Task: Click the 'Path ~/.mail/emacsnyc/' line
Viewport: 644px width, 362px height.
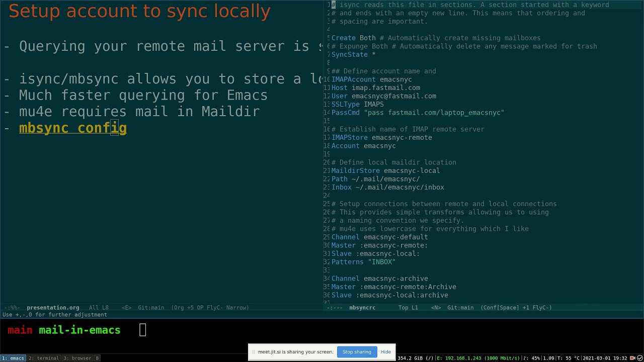Action: coord(376,179)
